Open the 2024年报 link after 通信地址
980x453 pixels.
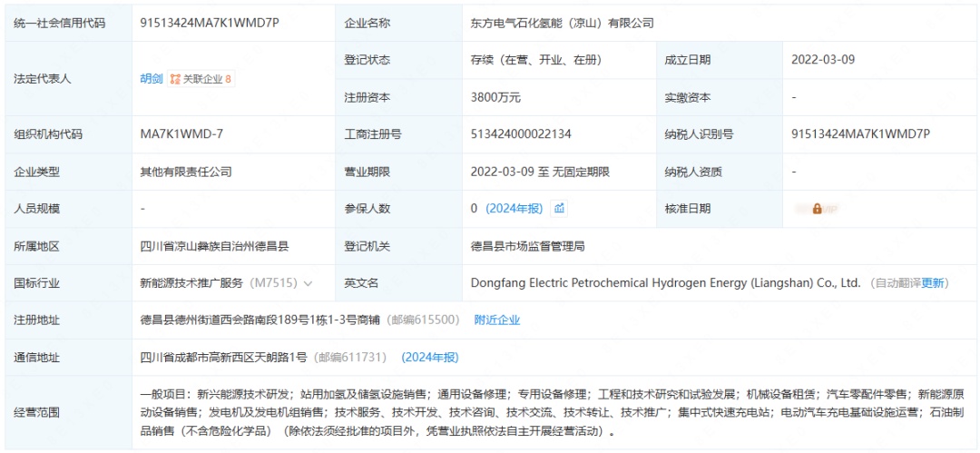coord(430,358)
